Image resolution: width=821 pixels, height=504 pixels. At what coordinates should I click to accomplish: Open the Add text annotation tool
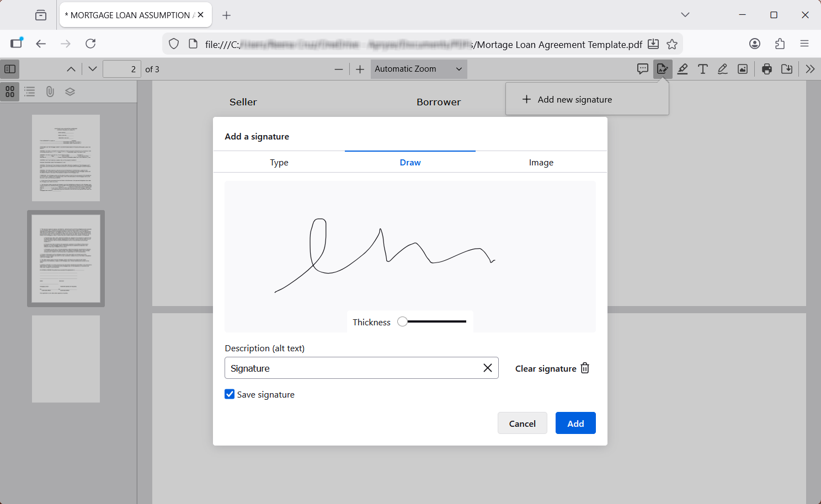click(x=702, y=69)
